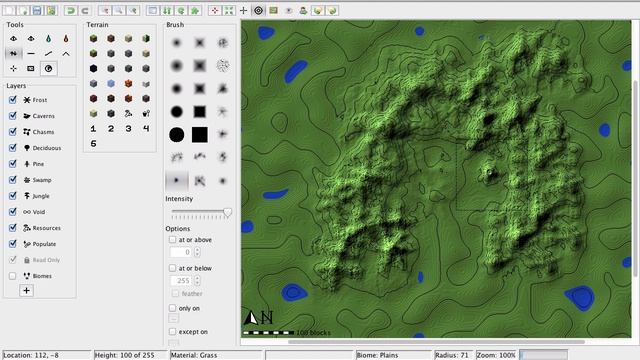640x360 pixels.
Task: Click the stepper beside the 0 value
Action: (197, 252)
